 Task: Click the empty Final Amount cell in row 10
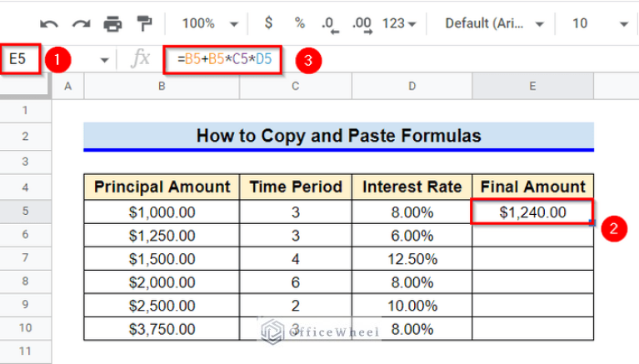point(532,328)
